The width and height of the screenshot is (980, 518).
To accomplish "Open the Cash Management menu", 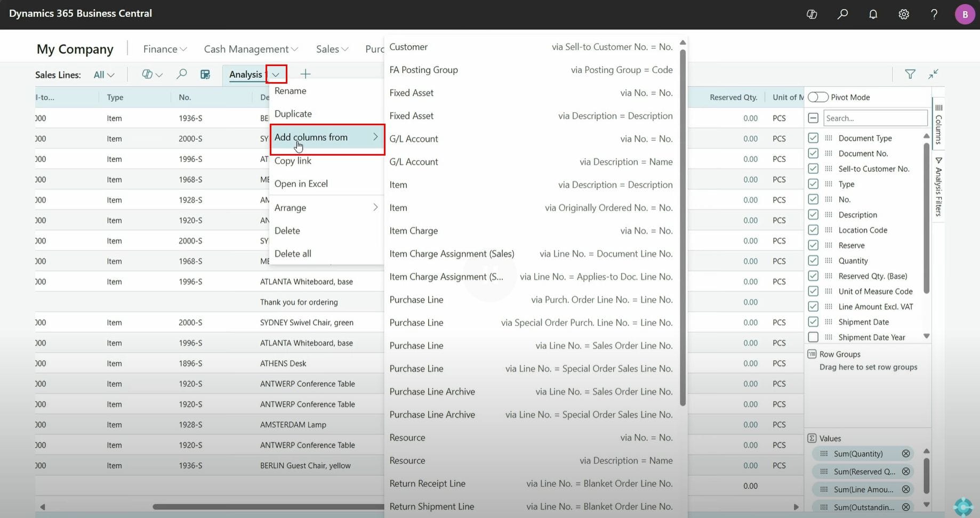I will pos(251,48).
